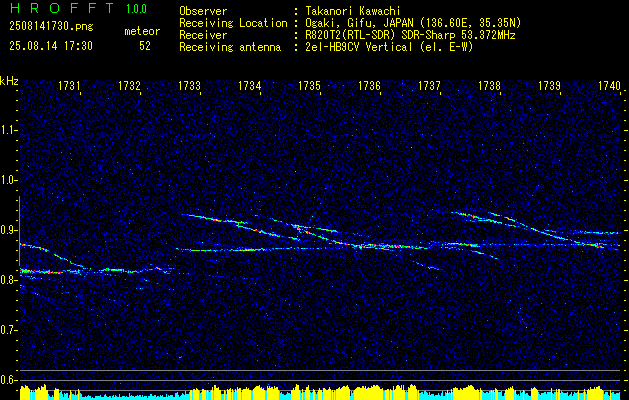Click the HROFFT title text

[x=62, y=8]
